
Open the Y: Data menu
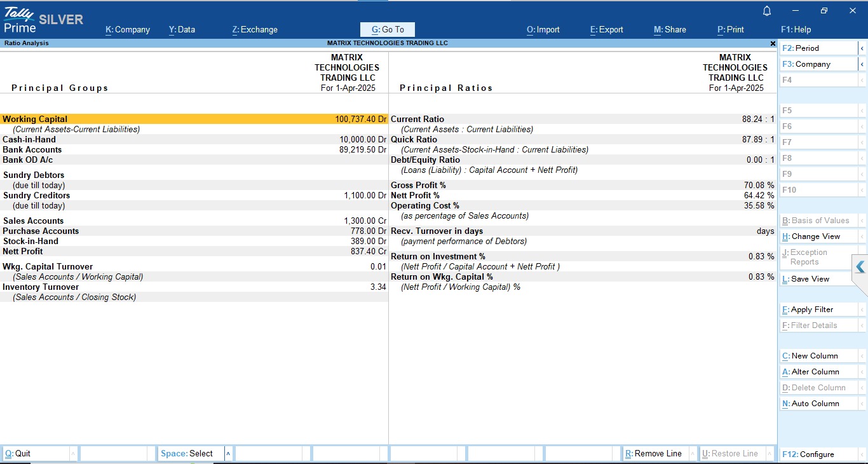point(182,30)
